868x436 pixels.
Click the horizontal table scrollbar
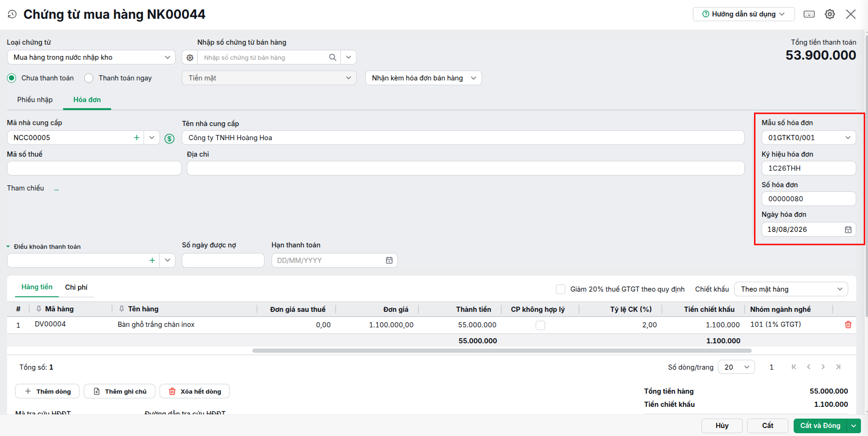[x=502, y=350]
